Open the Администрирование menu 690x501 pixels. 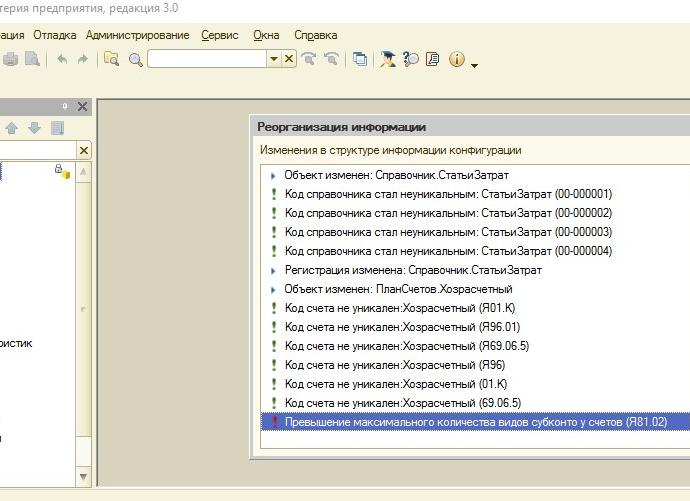(x=137, y=35)
